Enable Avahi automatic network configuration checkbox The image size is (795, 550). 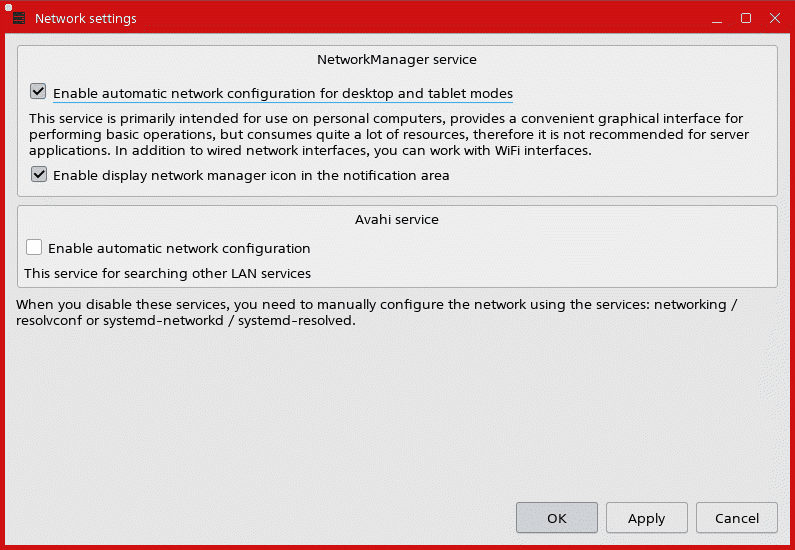coord(34,247)
